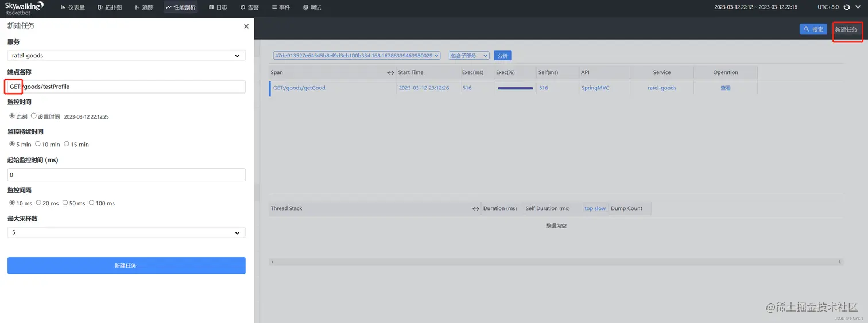Click the top-right 新建任务 button
The image size is (868, 323).
click(x=846, y=29)
